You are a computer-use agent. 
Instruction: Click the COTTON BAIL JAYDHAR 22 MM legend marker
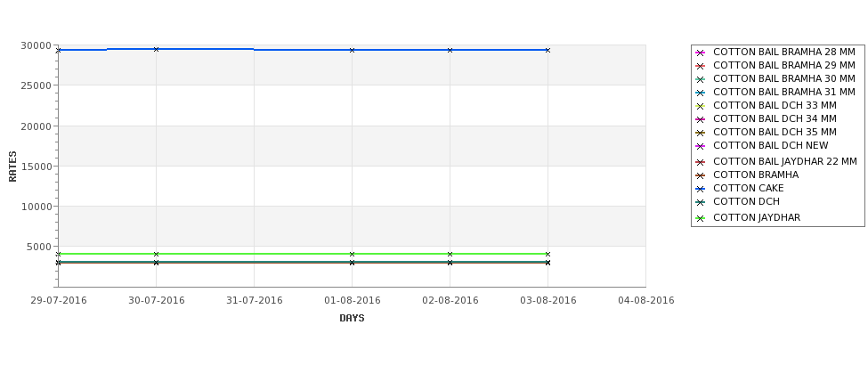coord(701,162)
